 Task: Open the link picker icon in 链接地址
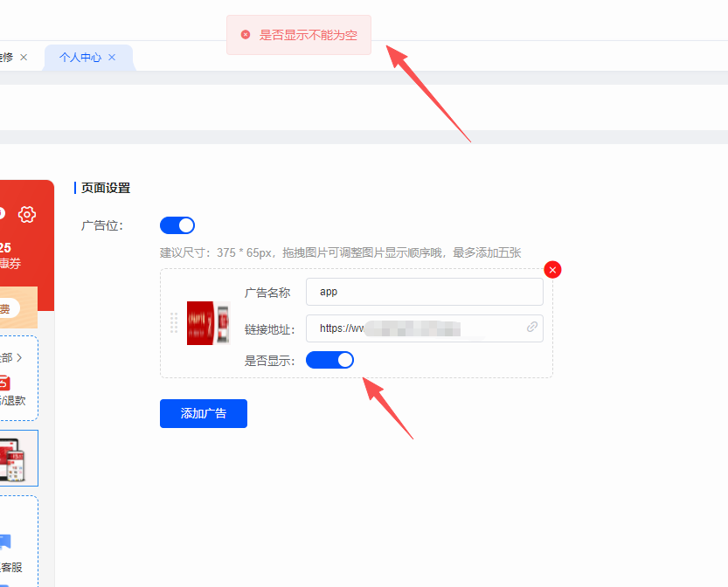pos(532,327)
